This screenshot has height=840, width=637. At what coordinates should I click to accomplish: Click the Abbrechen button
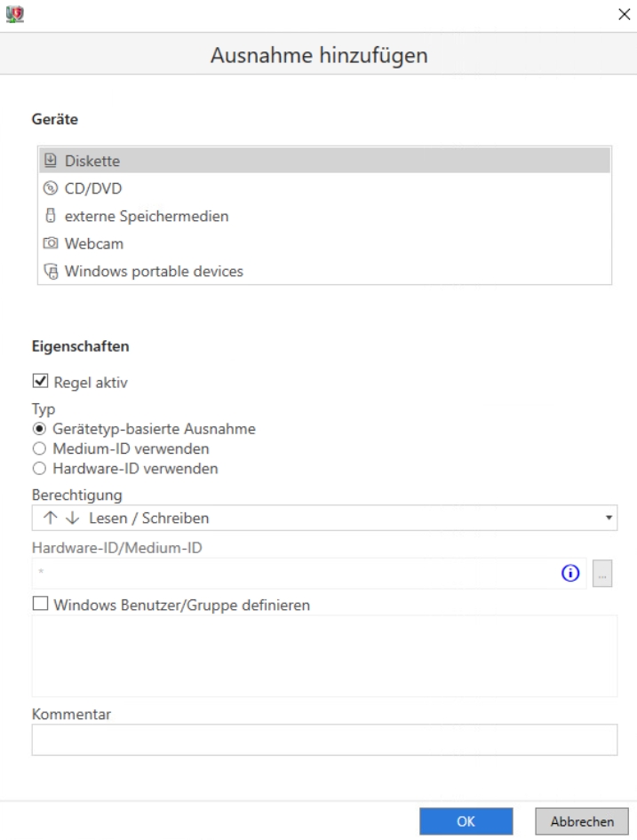click(x=582, y=821)
